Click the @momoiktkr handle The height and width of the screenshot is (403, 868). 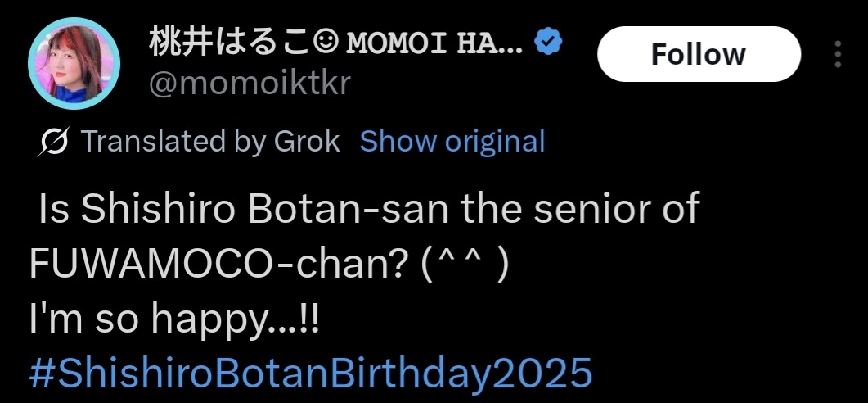tap(248, 83)
